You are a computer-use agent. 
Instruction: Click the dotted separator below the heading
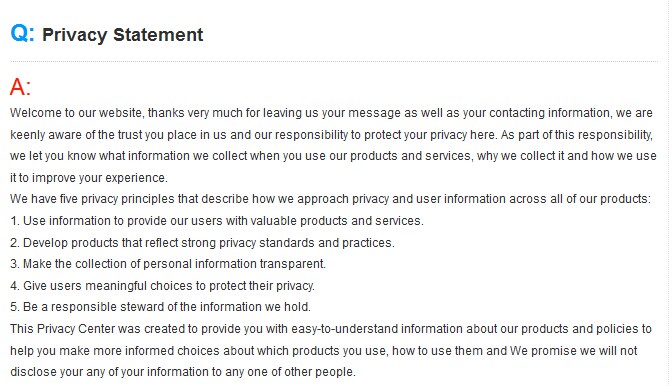pyautogui.click(x=334, y=62)
